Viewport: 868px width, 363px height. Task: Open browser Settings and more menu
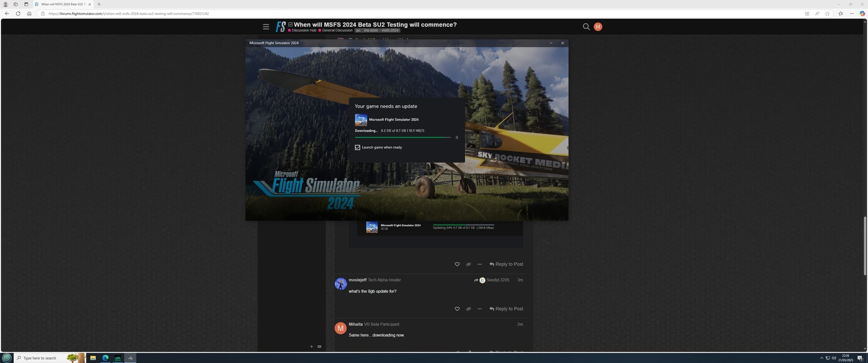(852, 14)
